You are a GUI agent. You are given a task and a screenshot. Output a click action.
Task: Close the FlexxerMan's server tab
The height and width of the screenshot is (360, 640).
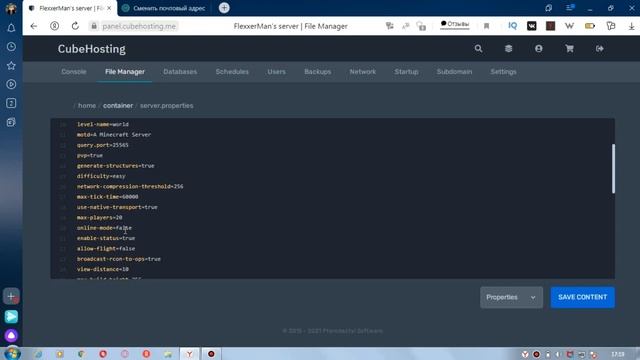pos(109,8)
